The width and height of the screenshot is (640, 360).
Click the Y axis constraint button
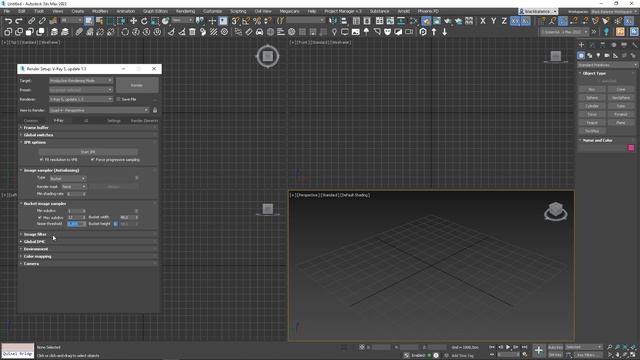(x=493, y=20)
